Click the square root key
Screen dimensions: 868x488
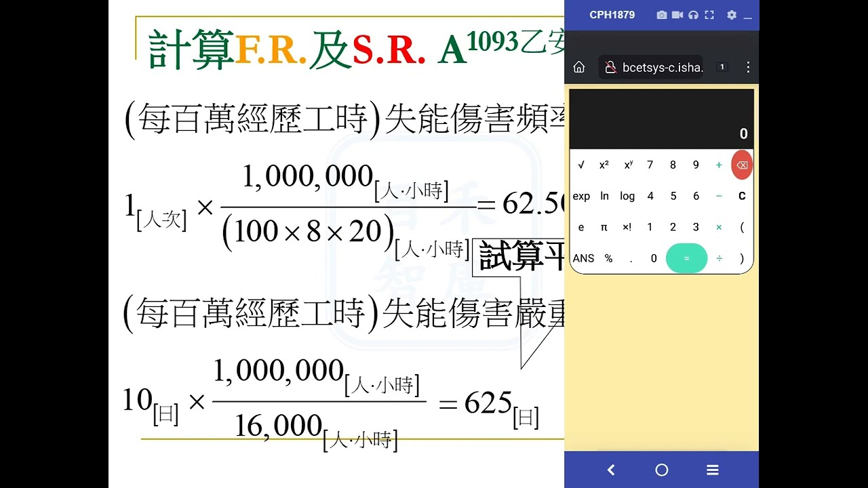pyautogui.click(x=581, y=165)
